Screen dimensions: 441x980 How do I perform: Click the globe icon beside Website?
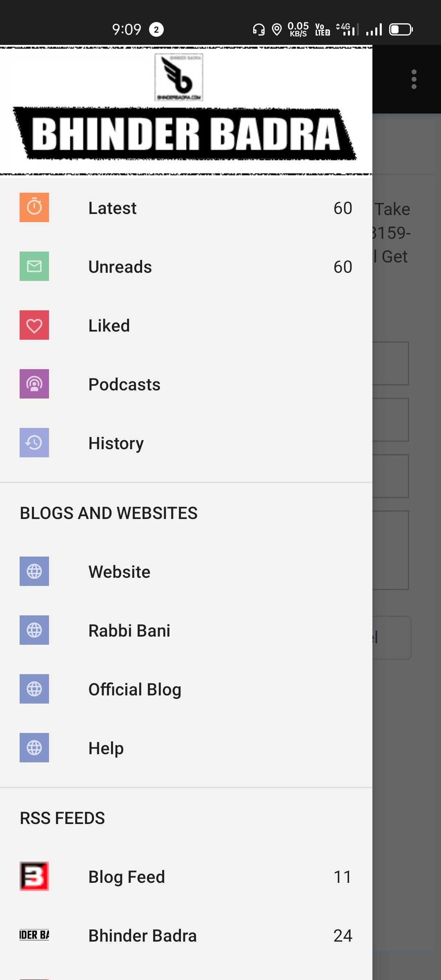tap(34, 571)
